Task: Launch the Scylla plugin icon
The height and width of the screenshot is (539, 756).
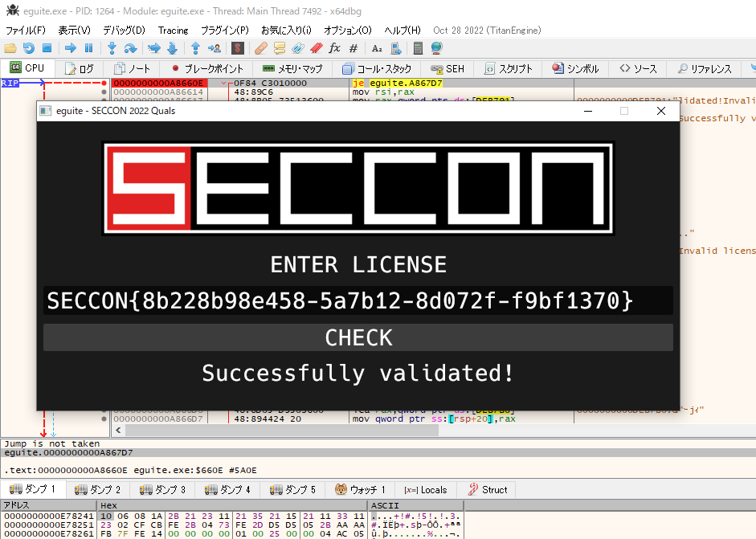Action: pyautogui.click(x=237, y=48)
